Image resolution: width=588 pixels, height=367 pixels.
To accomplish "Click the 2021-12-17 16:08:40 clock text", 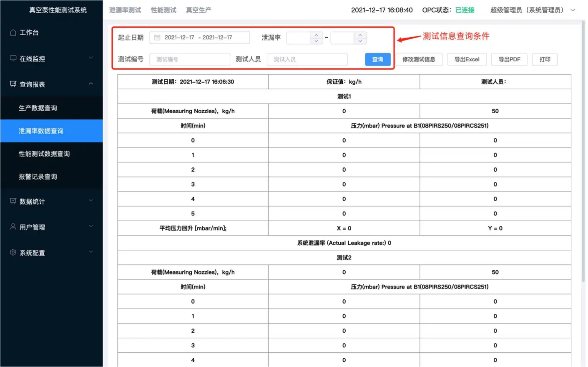I will pyautogui.click(x=382, y=10).
